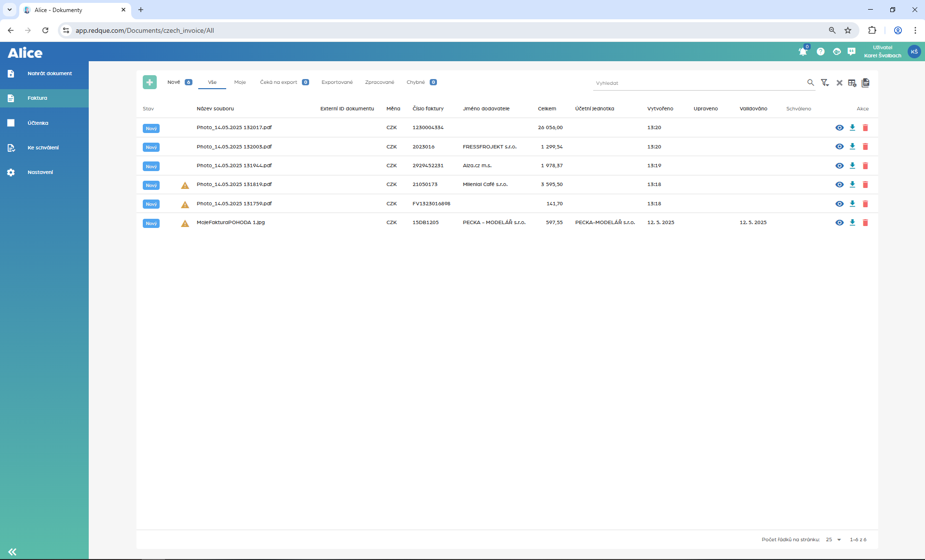Download Photo_14.05.2025 131759.pdf
The image size is (925, 560).
[x=853, y=204]
